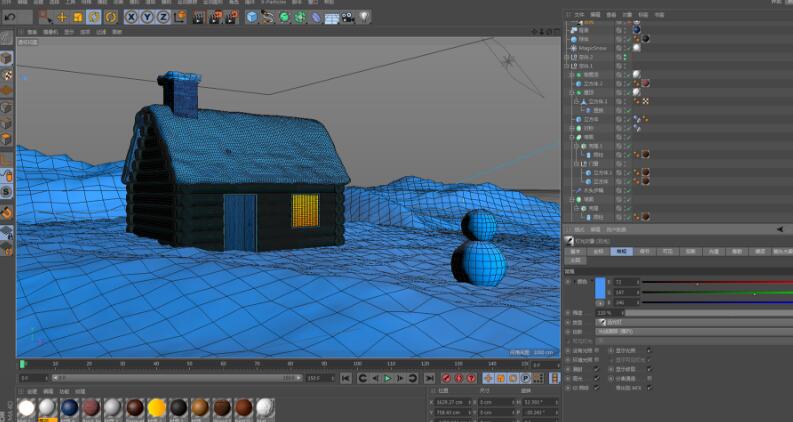
Task: Click the X position input field
Action: point(450,401)
